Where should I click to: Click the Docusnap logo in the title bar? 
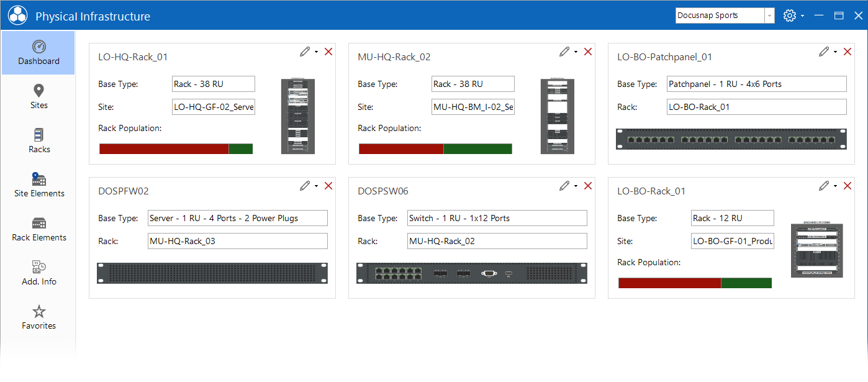[x=17, y=16]
